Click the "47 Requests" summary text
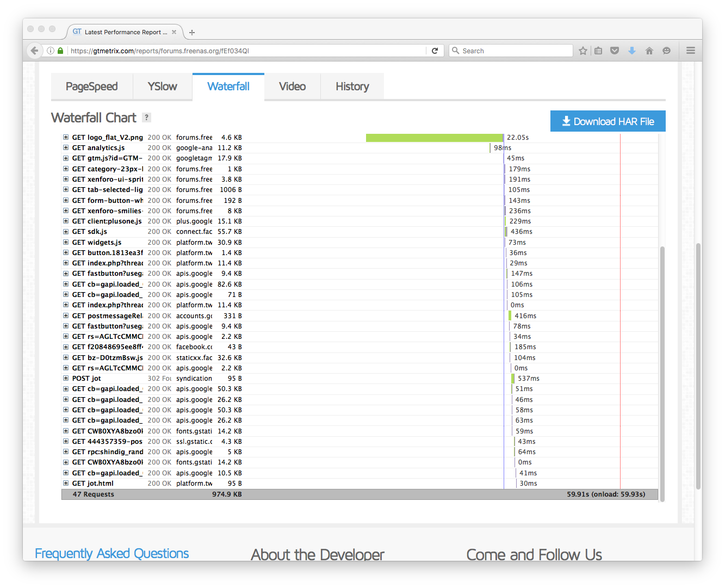Viewport: 725px width, 588px height. tap(94, 494)
